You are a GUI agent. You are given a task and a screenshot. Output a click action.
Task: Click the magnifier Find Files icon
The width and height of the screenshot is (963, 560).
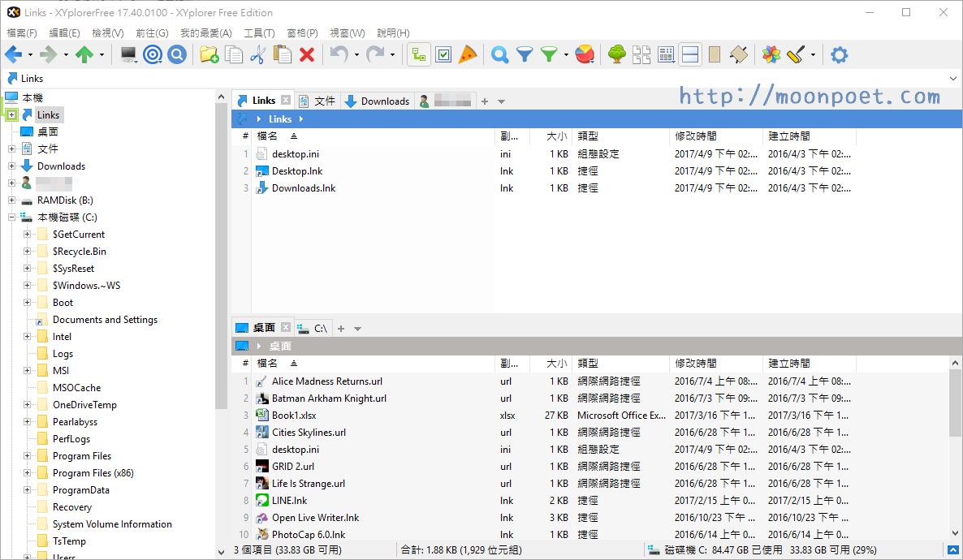pyautogui.click(x=500, y=54)
